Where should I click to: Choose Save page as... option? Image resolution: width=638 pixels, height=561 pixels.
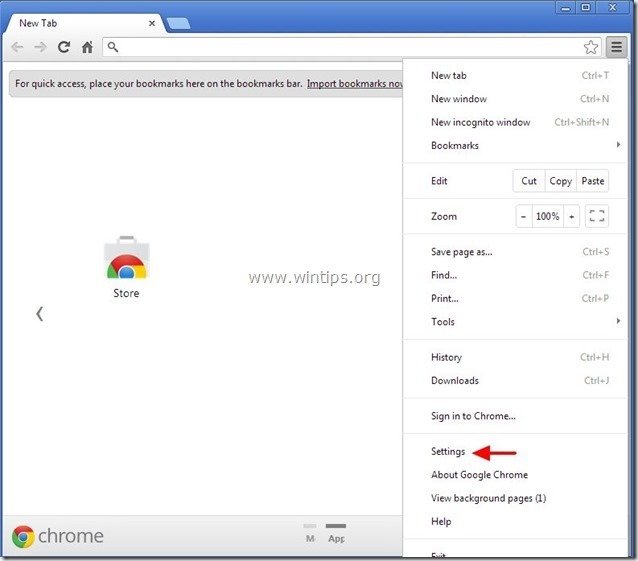(515, 252)
